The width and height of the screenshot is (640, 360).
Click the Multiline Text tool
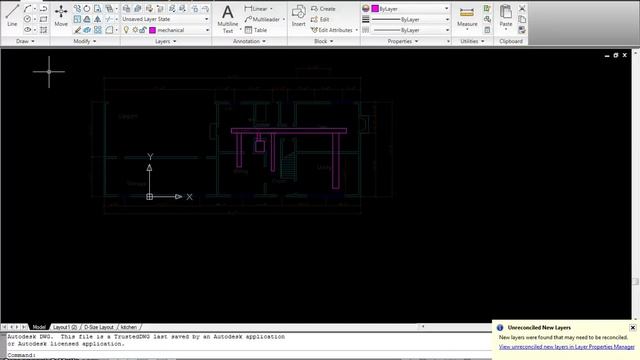228,18
